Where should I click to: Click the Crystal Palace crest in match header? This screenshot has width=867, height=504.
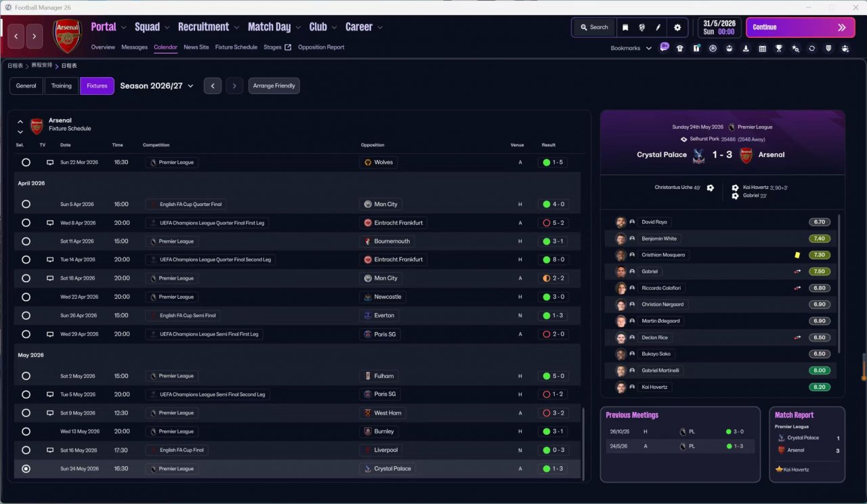pyautogui.click(x=698, y=155)
